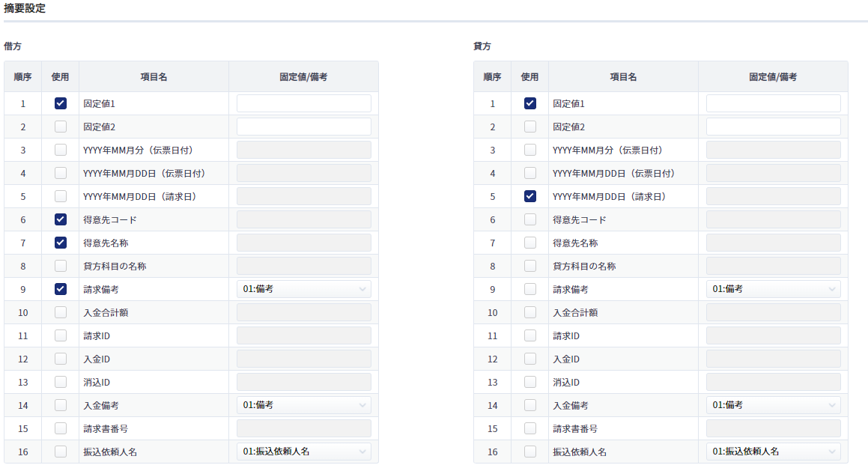Viewport: 868px width, 471px height.
Task: Uncheck 固定値1 checkbox in 借方 table
Action: click(61, 103)
